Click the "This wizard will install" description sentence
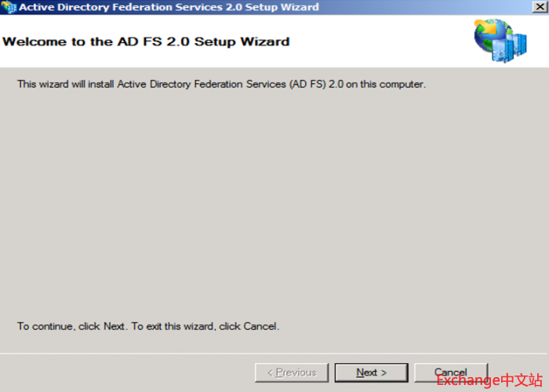This screenshot has width=549, height=392. pos(221,84)
